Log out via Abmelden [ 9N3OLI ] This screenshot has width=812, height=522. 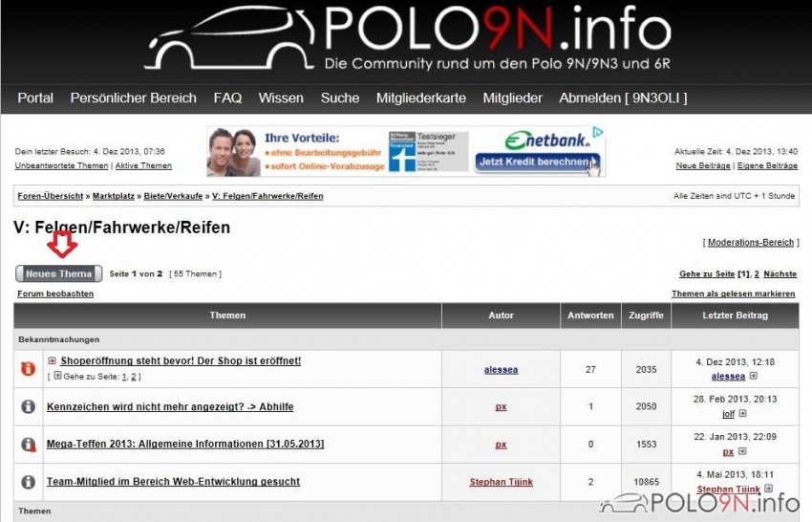[623, 98]
